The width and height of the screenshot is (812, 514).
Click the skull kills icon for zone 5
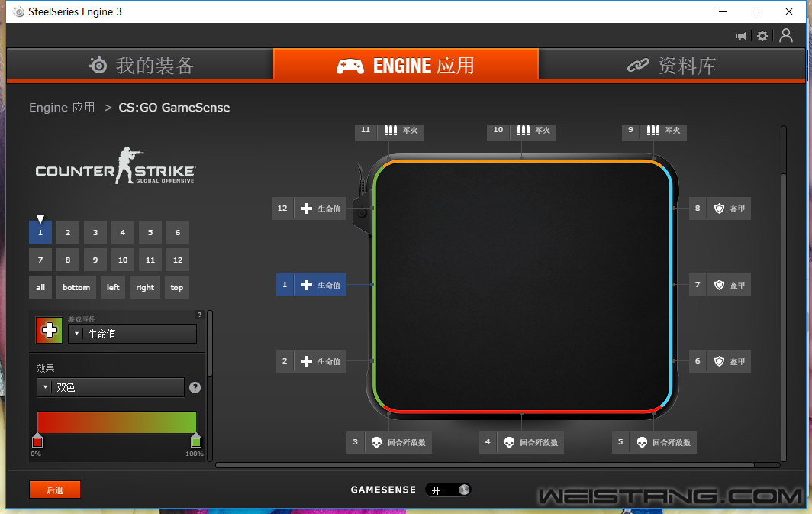tap(642, 442)
